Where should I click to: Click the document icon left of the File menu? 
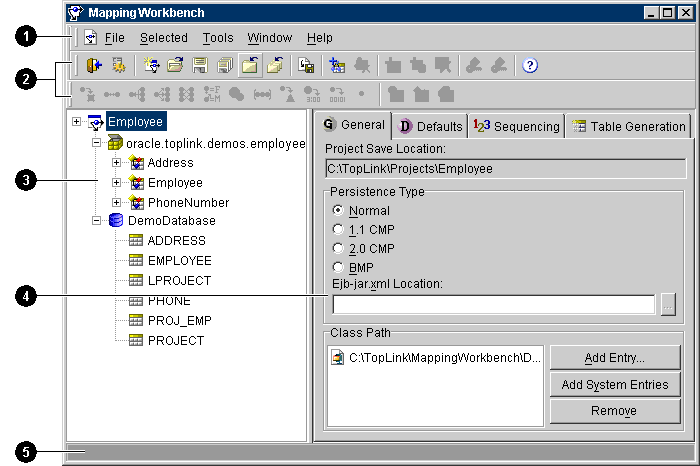(91, 37)
